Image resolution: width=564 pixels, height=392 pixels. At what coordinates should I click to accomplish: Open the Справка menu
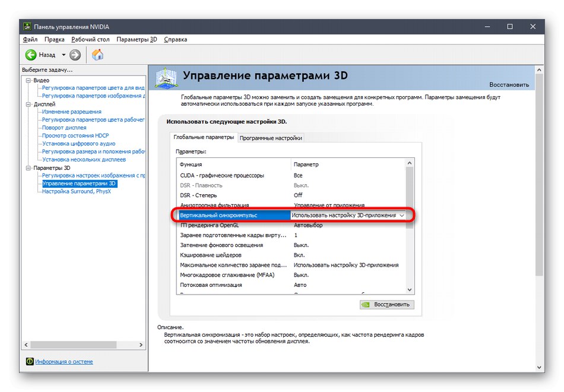176,39
